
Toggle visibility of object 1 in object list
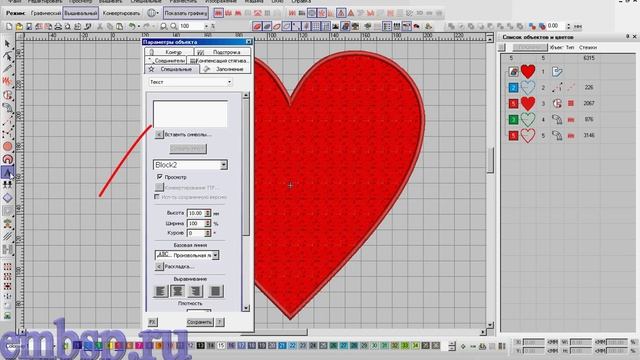pos(513,72)
